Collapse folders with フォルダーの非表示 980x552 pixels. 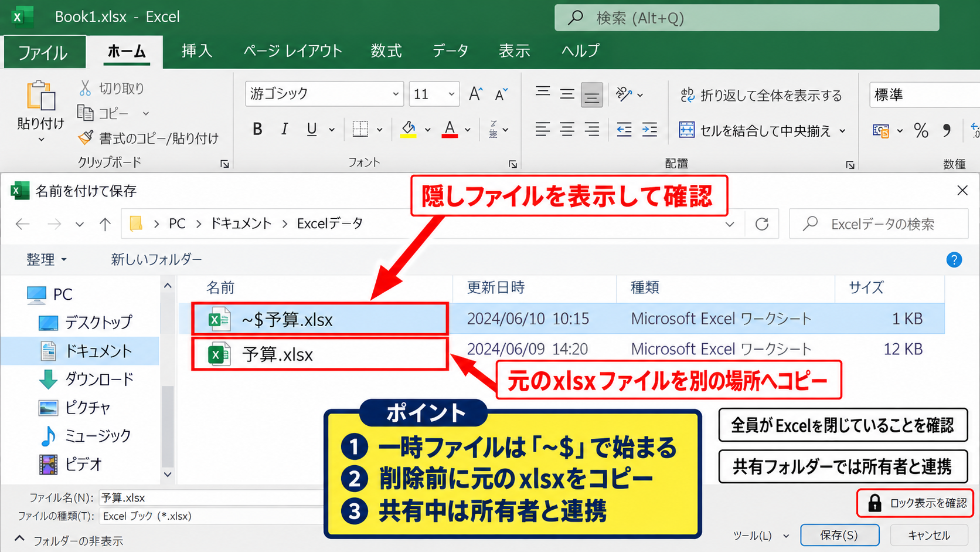69,540
